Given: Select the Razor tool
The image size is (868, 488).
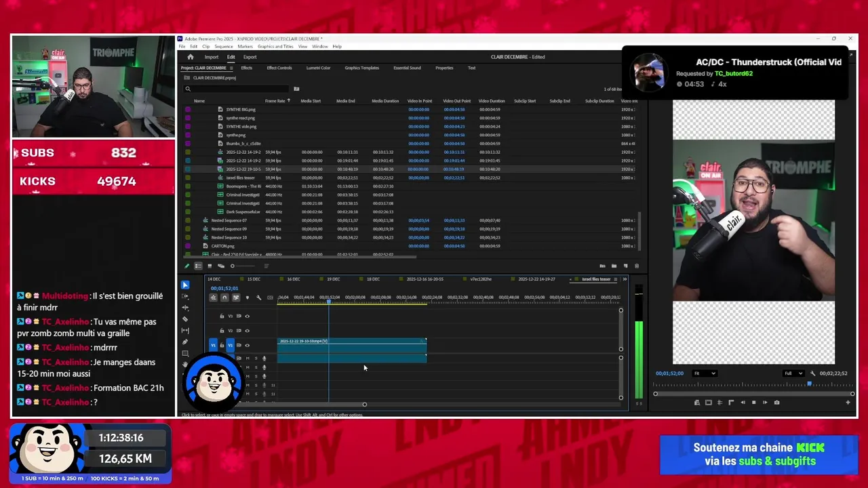Looking at the screenshot, I should [x=185, y=319].
